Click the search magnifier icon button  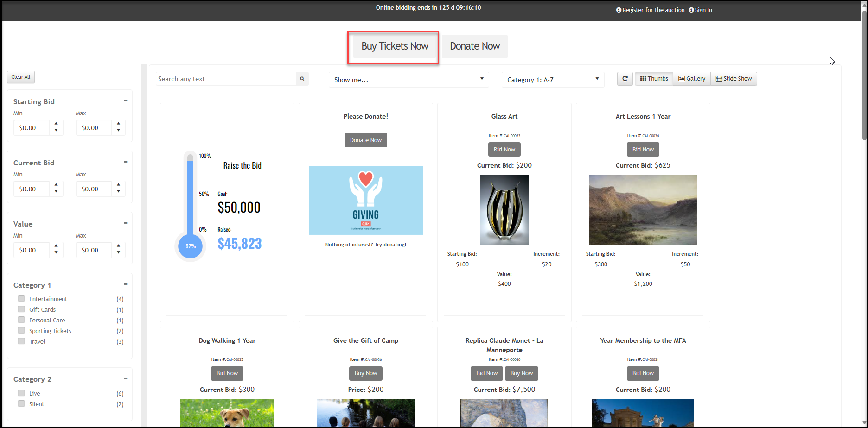point(302,79)
